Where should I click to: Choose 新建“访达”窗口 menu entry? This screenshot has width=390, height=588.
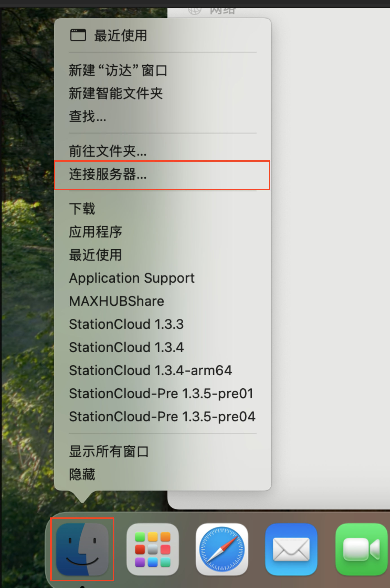[x=118, y=70]
